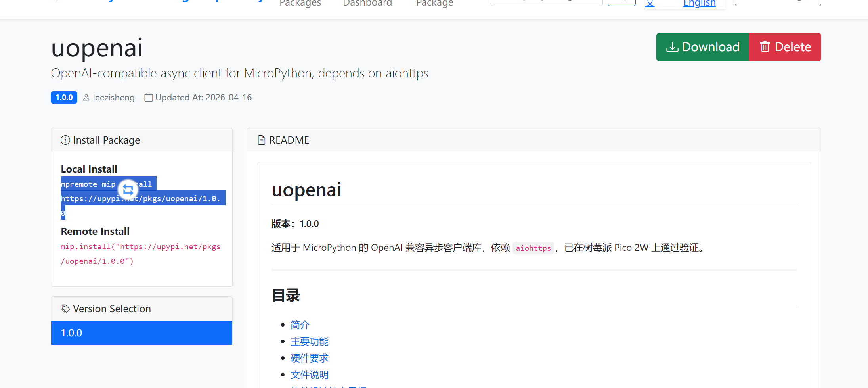Click the Version Selection panel title
868x388 pixels.
112,309
